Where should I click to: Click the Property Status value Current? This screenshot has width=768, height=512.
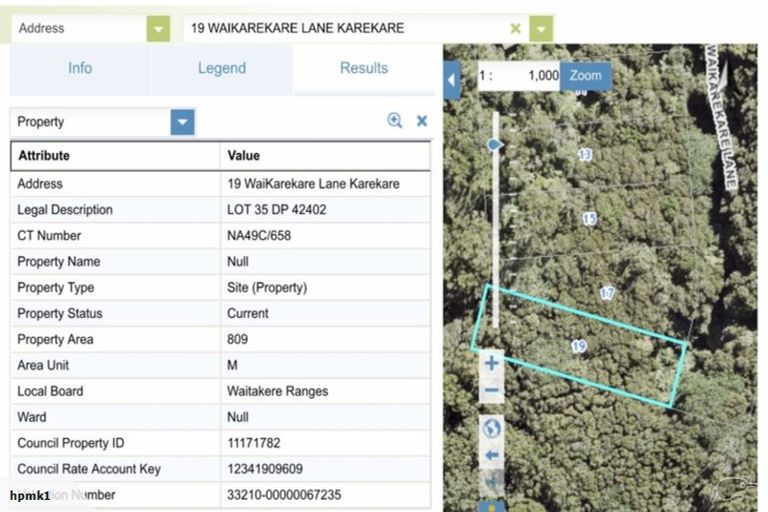click(248, 314)
